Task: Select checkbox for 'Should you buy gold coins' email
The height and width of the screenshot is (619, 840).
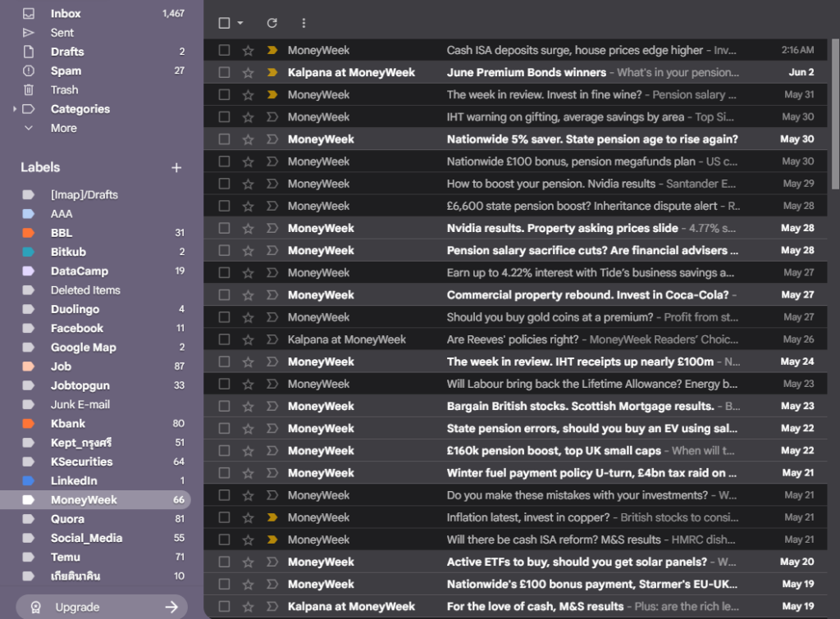Action: [x=225, y=317]
